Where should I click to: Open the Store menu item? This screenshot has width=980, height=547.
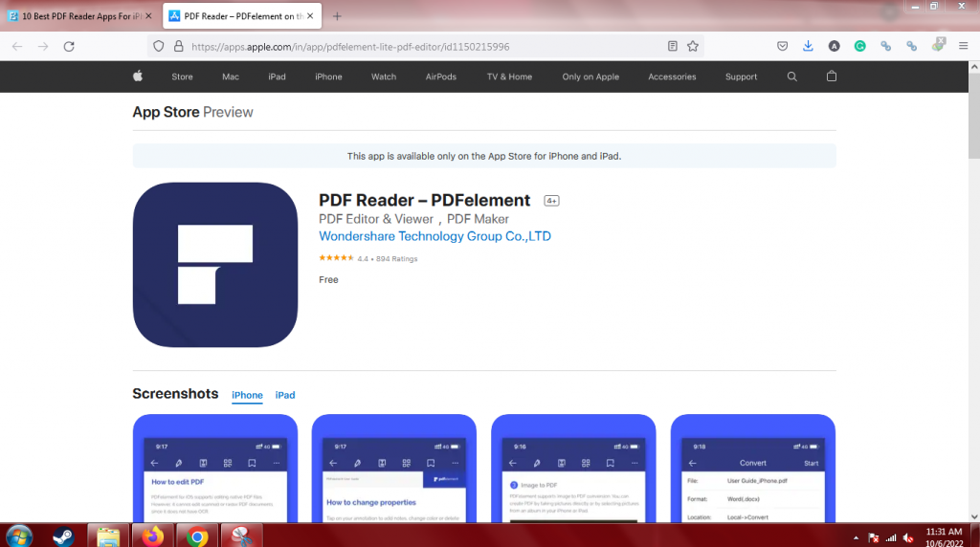183,77
